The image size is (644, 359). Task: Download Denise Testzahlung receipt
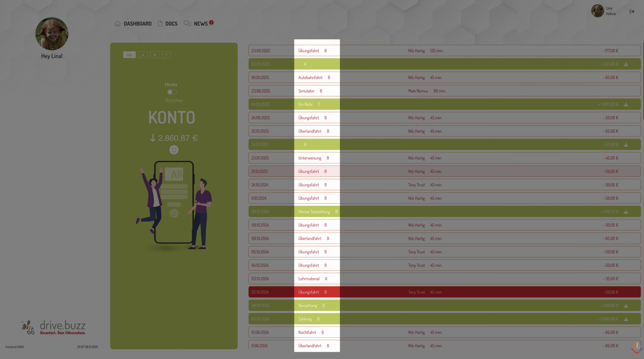pyautogui.click(x=626, y=212)
